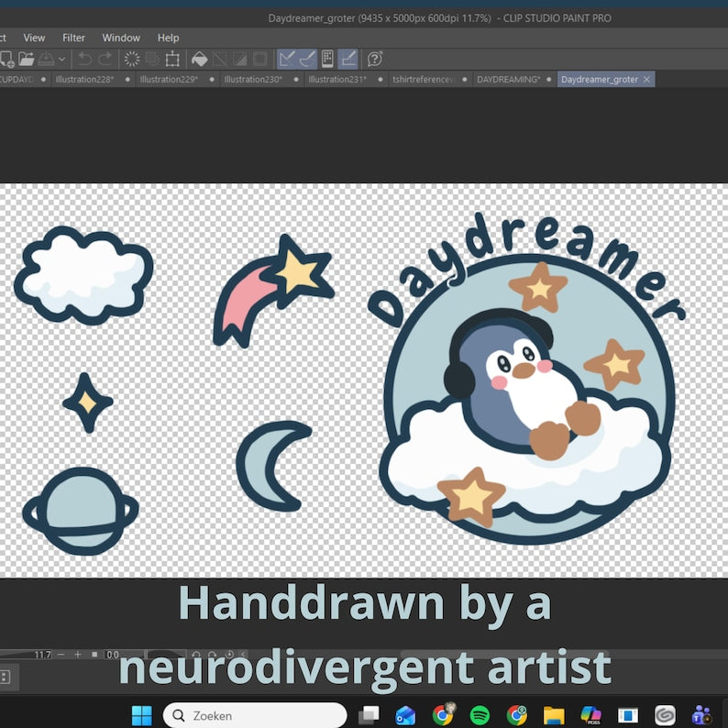This screenshot has width=728, height=728.
Task: Toggle Snap to Ruler
Action: coord(287,59)
